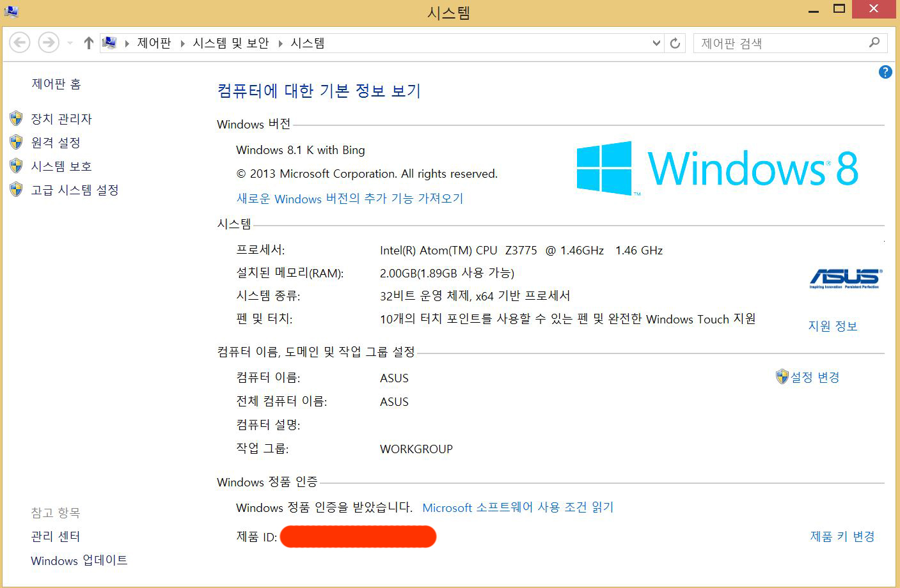Open the help question mark icon
Image resolution: width=900 pixels, height=588 pixels.
click(885, 72)
